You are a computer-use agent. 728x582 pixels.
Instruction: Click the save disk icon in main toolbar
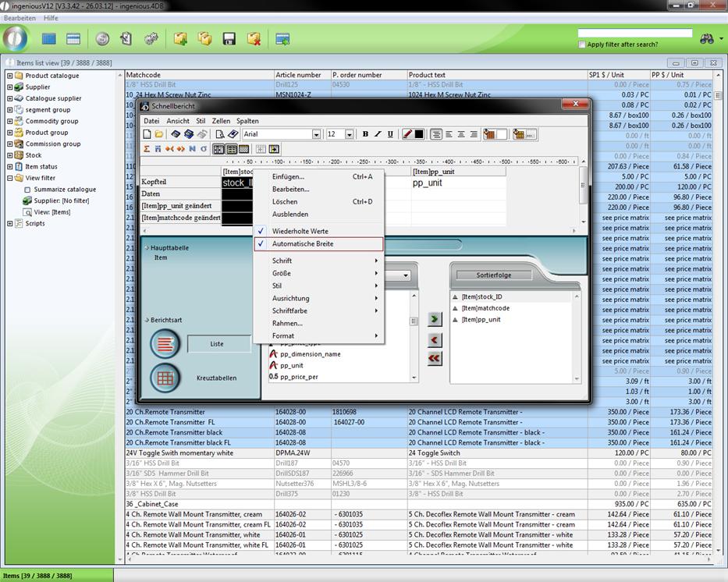coord(229,38)
